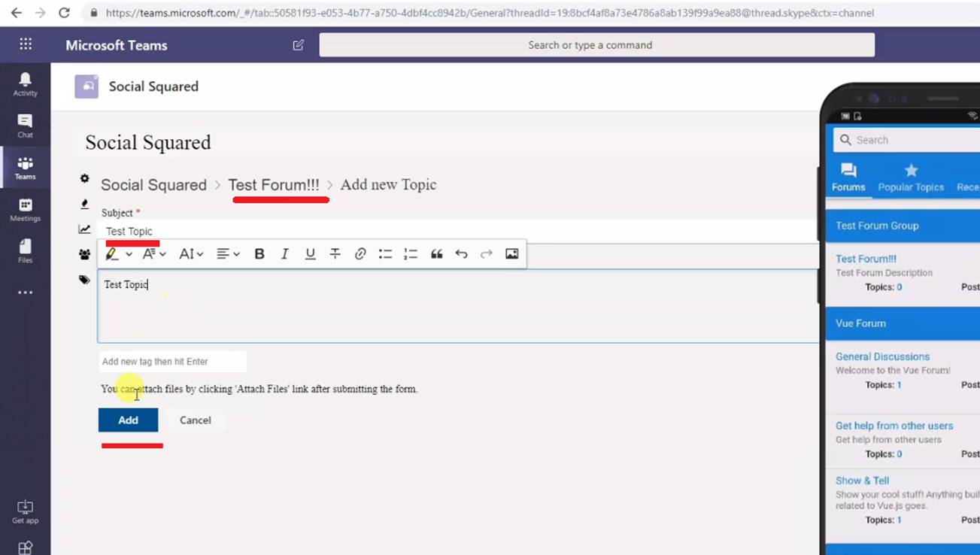The height and width of the screenshot is (555, 980).
Task: Reload the page in browser
Action: tap(65, 13)
